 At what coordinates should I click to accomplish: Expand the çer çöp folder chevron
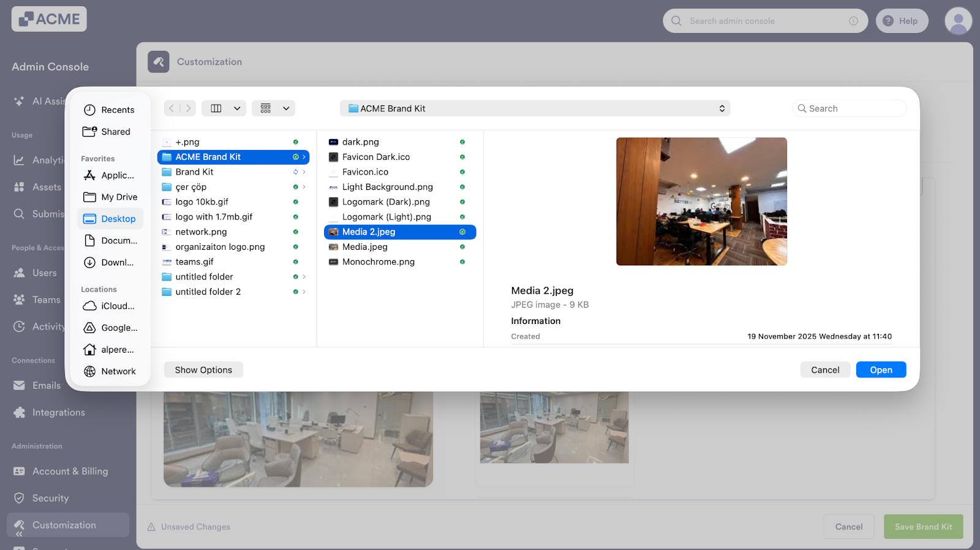304,187
